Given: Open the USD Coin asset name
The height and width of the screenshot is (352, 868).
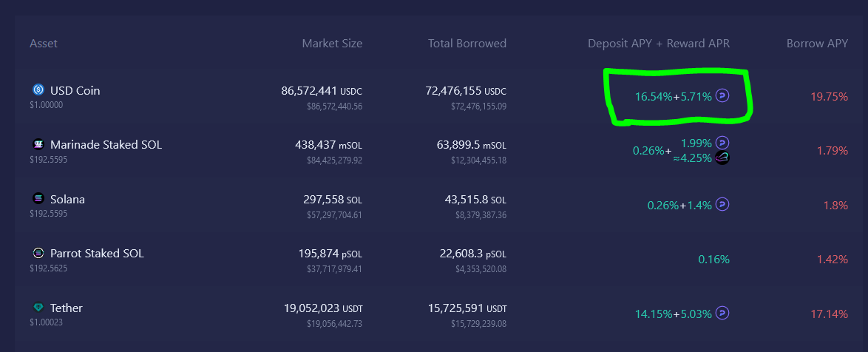Looking at the screenshot, I should pos(75,90).
